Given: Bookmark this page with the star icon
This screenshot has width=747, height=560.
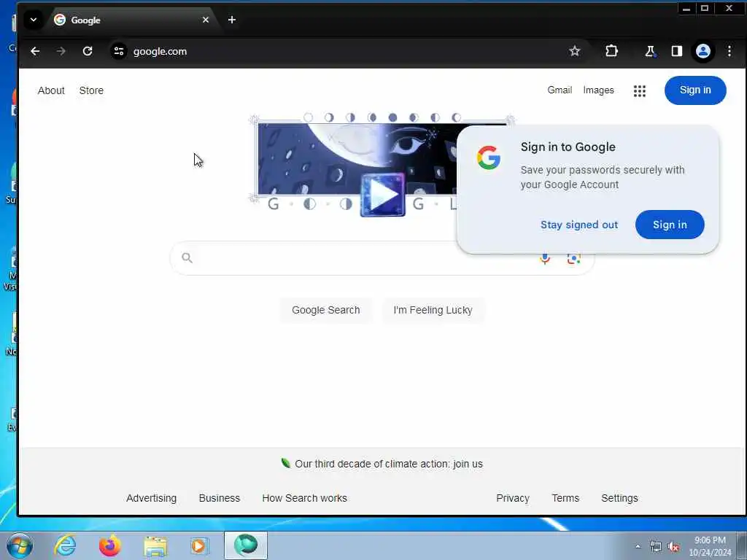Looking at the screenshot, I should pos(575,51).
